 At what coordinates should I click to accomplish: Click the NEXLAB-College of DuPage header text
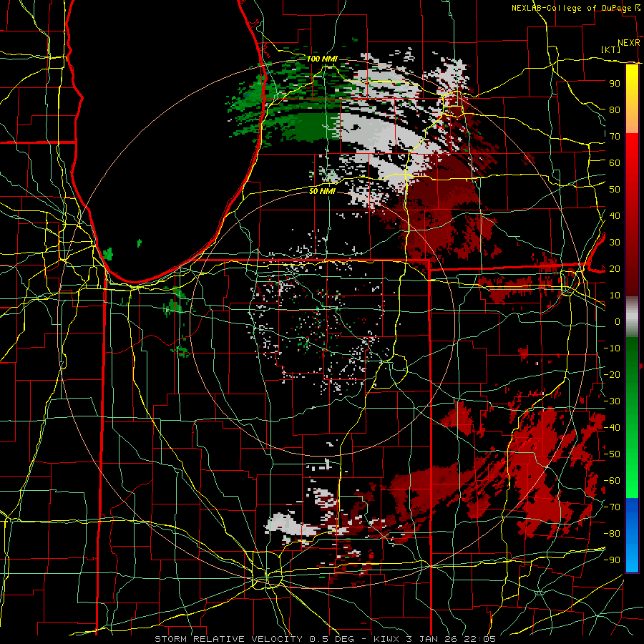[x=571, y=8]
